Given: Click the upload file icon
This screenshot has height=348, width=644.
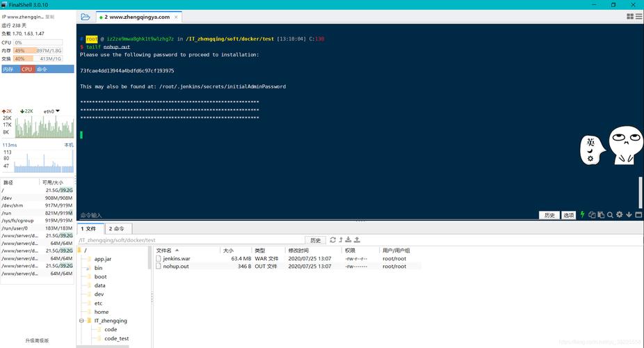Looking at the screenshot, I should tap(357, 240).
